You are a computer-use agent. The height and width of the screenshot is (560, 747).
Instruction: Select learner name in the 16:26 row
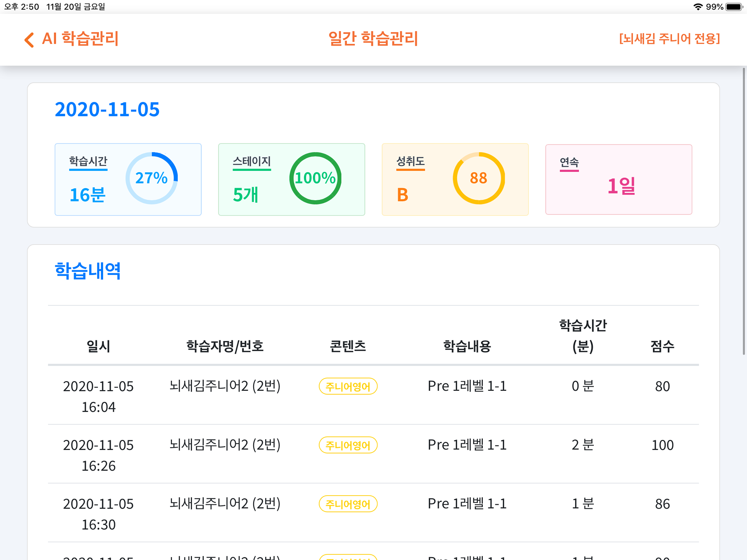[x=225, y=445]
